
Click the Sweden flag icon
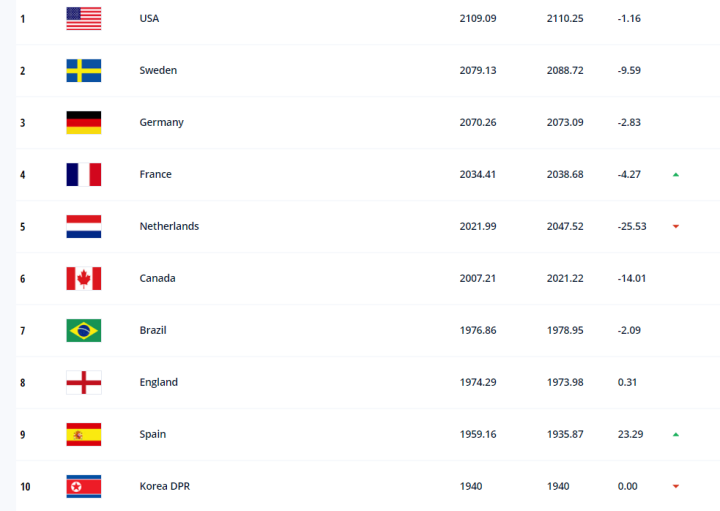[x=83, y=70]
